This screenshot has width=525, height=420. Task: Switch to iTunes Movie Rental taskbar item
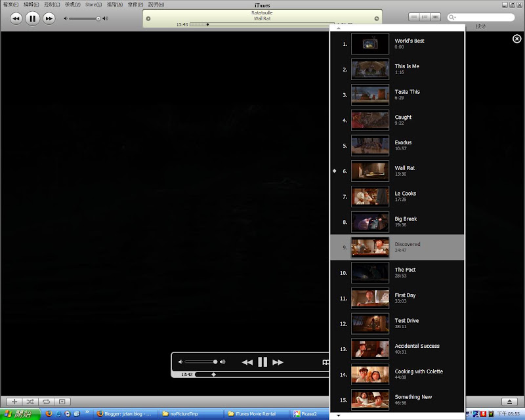tap(255, 414)
